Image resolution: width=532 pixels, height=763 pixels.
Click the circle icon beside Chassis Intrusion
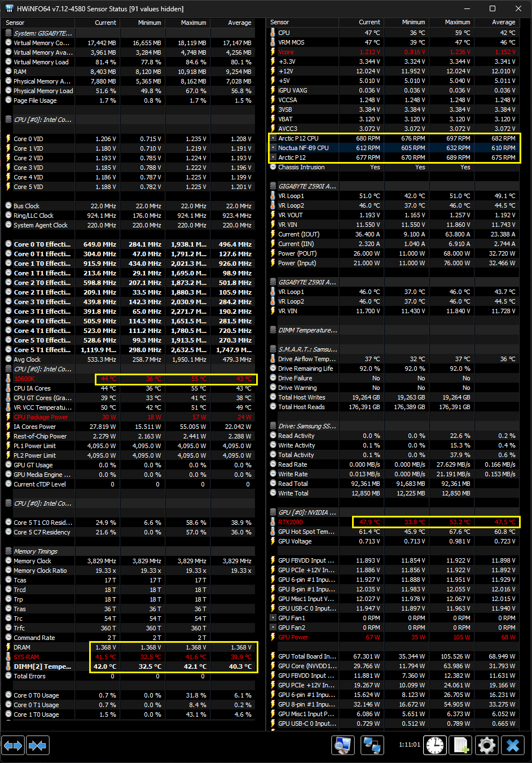pos(273,167)
